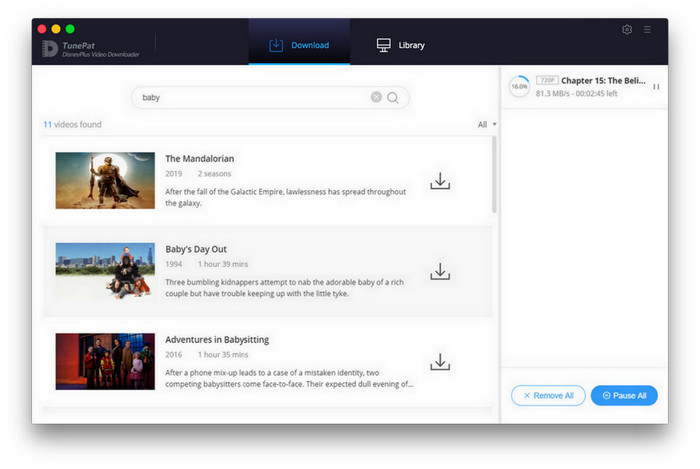Click the Remove All button
Viewport: 700px width, 469px height.
pyautogui.click(x=548, y=395)
